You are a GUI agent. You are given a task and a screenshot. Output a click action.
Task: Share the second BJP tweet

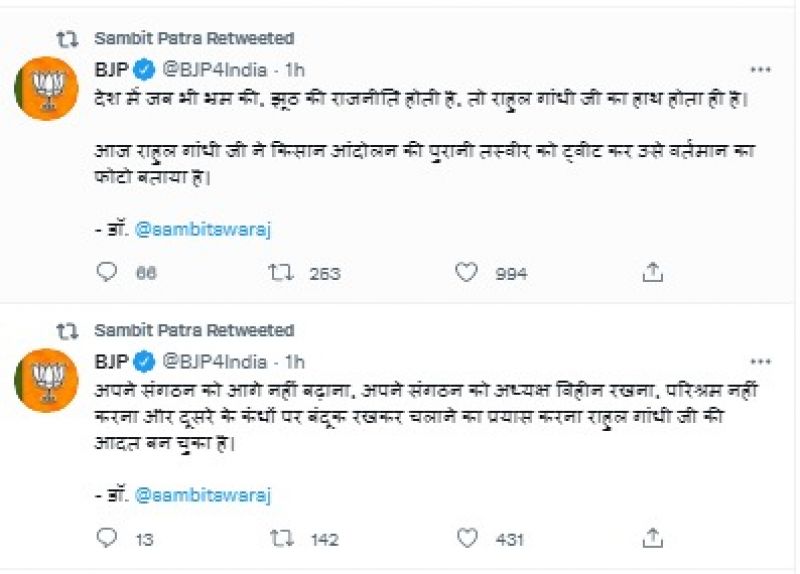coord(652,538)
